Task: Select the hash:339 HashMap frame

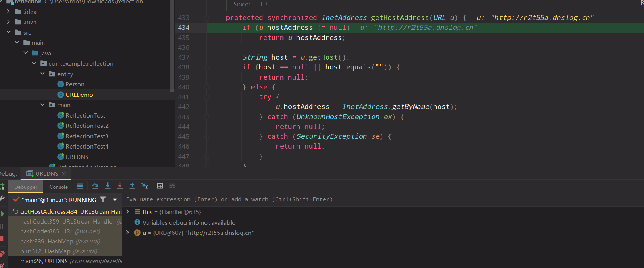Action: pos(65,242)
